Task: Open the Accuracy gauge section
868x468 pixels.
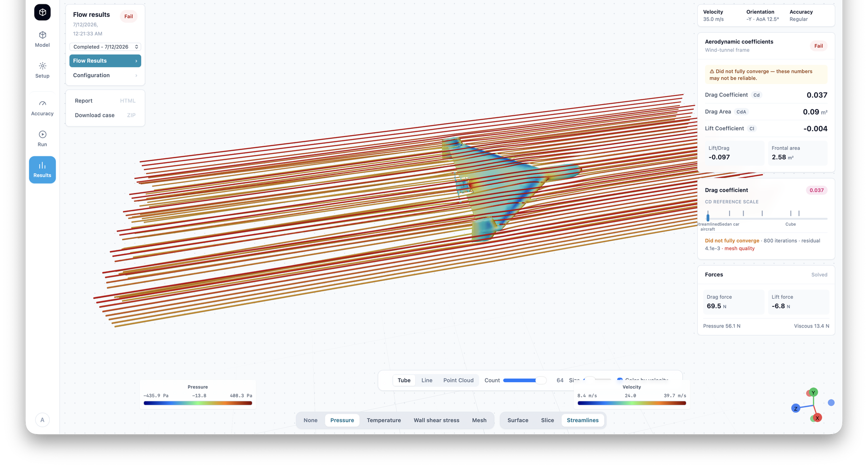Action: click(42, 108)
